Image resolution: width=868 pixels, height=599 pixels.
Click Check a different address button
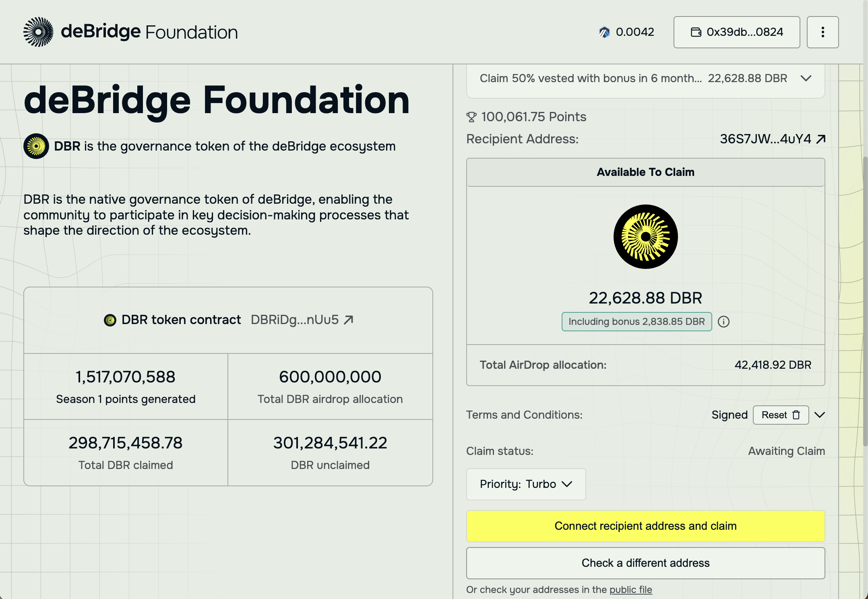click(645, 563)
